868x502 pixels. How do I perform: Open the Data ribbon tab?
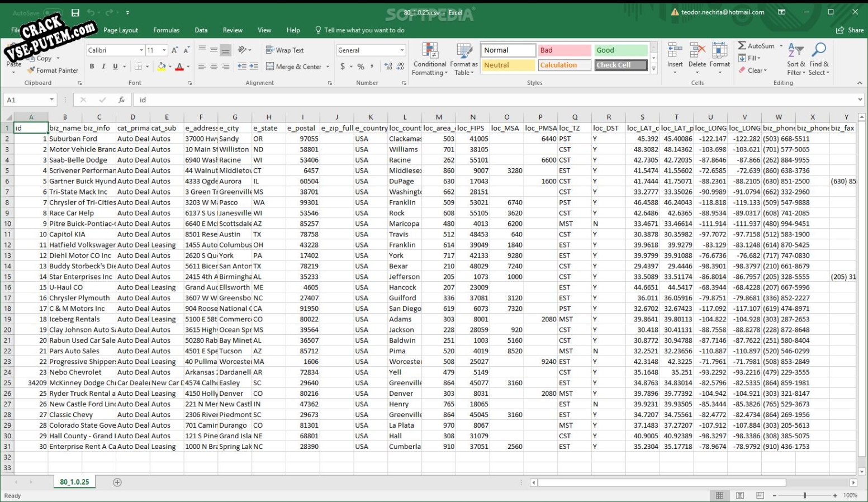point(201,30)
